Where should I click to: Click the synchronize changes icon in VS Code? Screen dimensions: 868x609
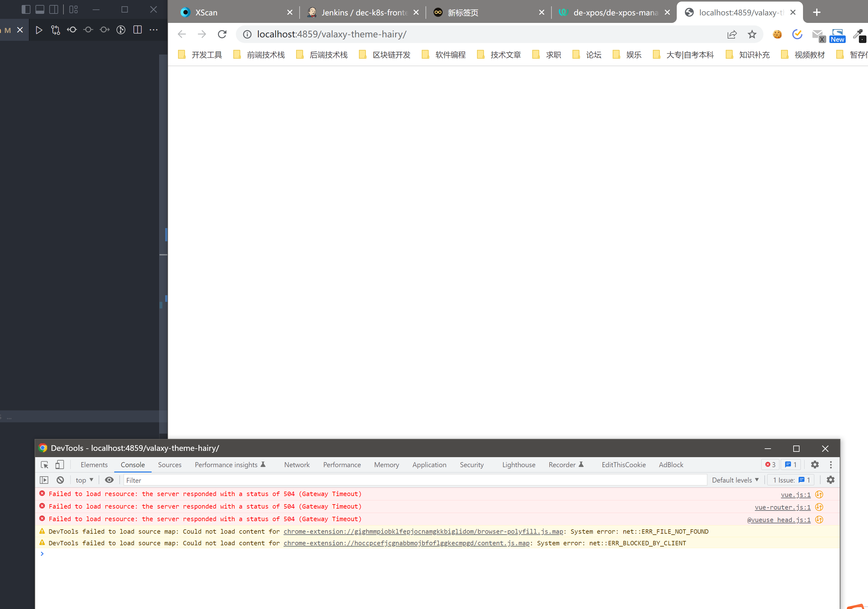tap(56, 30)
